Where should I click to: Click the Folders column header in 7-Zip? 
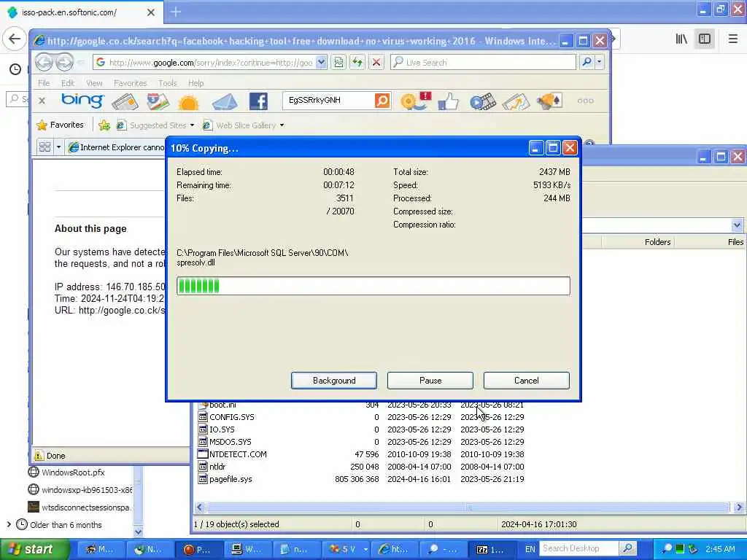pyautogui.click(x=638, y=242)
